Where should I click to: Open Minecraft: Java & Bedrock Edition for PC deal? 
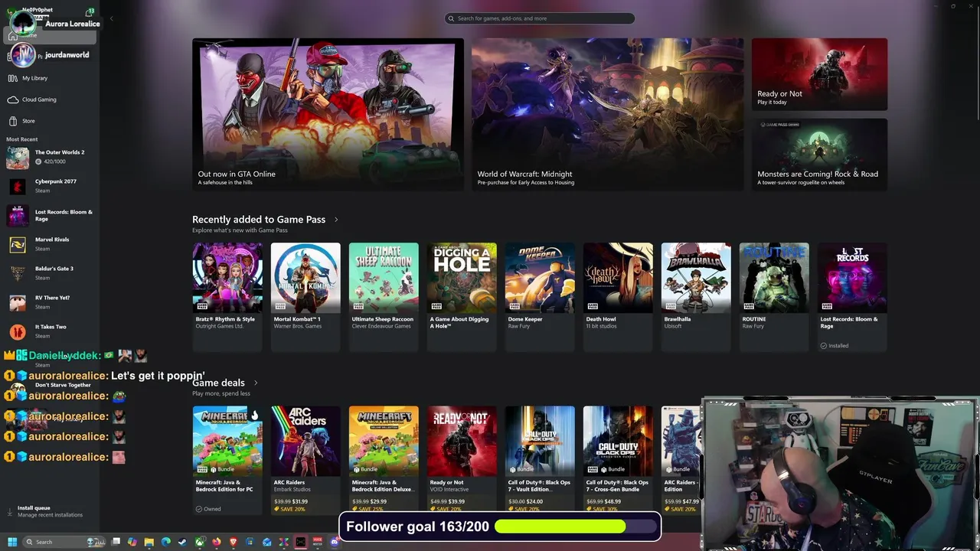point(227,460)
